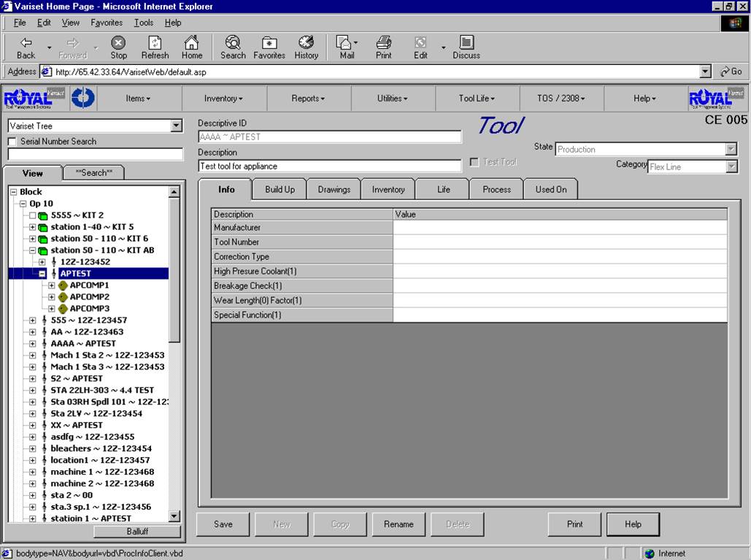Click the tree scrollbar up arrow
This screenshot has width=751, height=560.
tap(174, 192)
